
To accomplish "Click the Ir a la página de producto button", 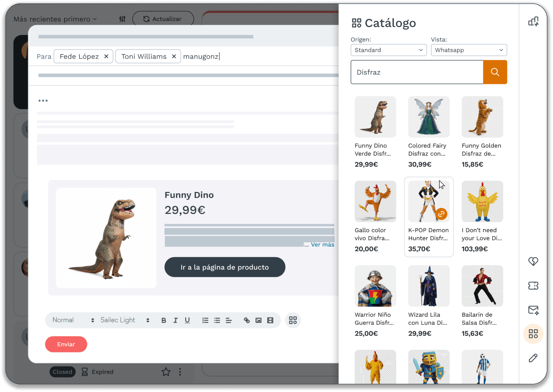I will pos(225,267).
